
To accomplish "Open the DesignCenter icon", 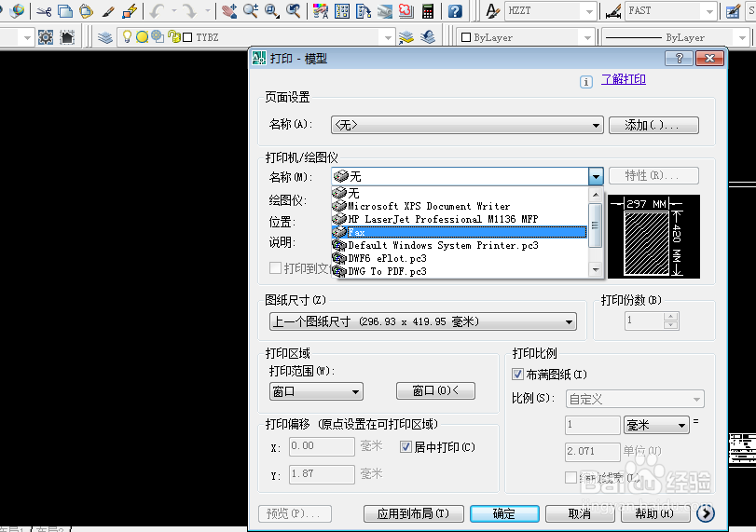I will (x=342, y=10).
